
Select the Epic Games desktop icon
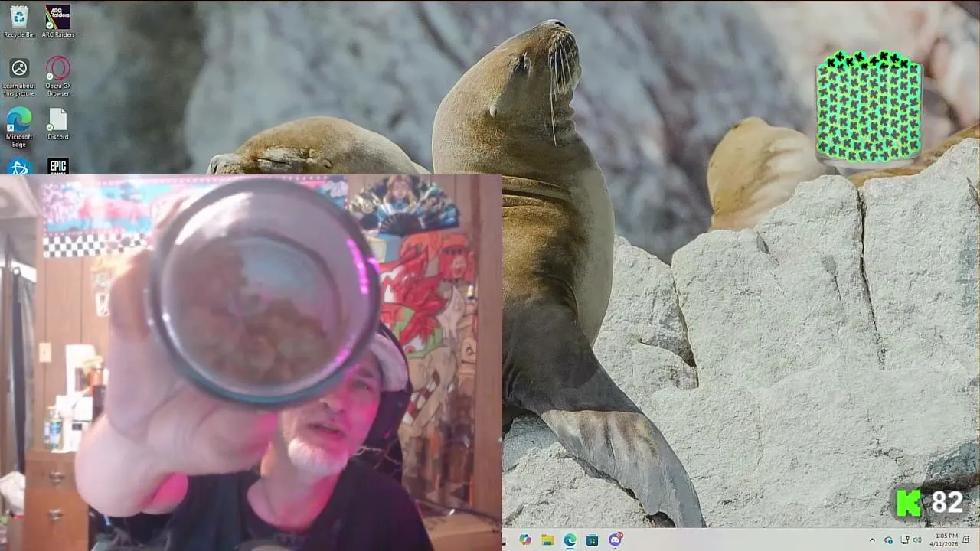click(x=58, y=166)
